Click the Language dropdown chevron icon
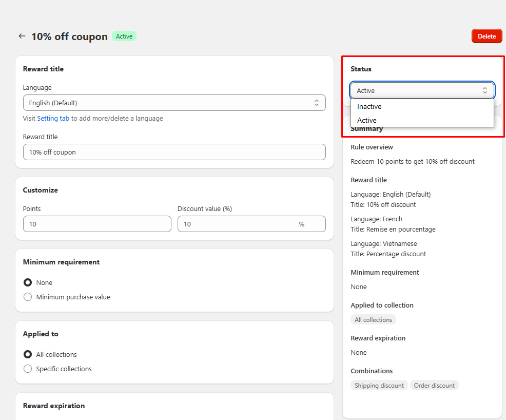The image size is (506, 420). pos(317,103)
